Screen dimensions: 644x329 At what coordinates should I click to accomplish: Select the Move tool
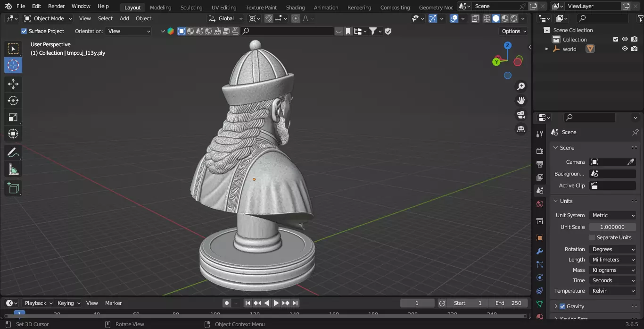click(x=13, y=84)
